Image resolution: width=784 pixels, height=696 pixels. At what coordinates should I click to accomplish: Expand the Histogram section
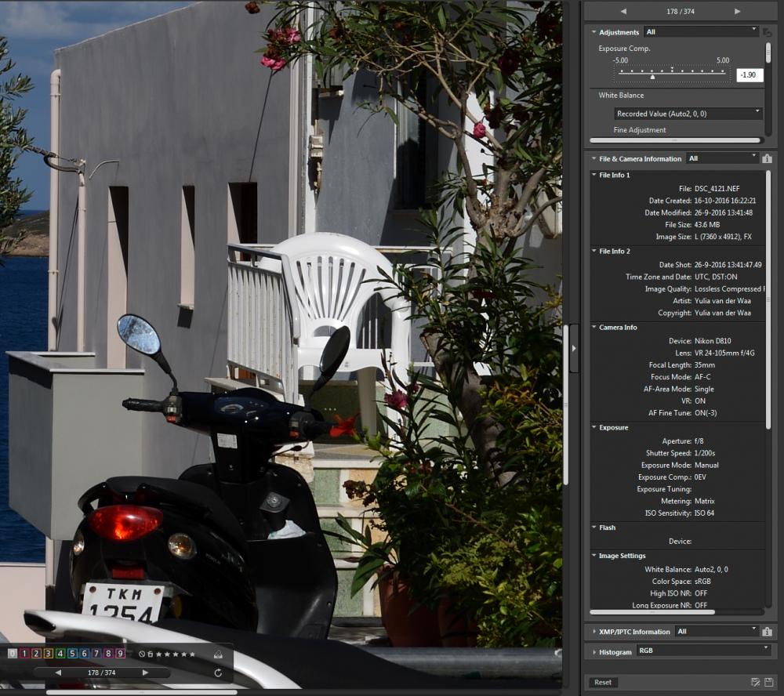(x=594, y=652)
